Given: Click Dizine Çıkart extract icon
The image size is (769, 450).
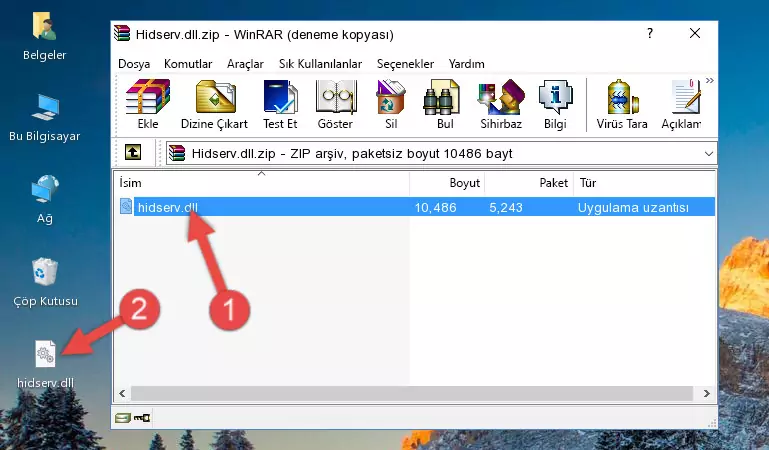Looking at the screenshot, I should pyautogui.click(x=214, y=104).
